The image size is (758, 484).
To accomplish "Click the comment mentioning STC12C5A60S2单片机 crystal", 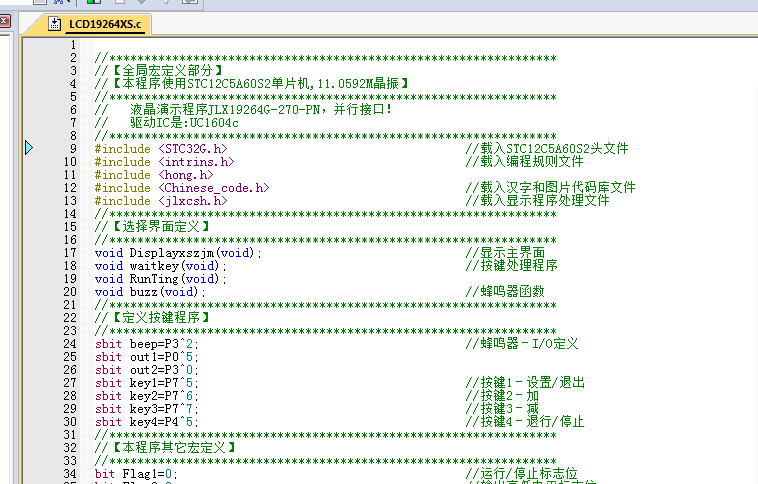I will [x=251, y=84].
